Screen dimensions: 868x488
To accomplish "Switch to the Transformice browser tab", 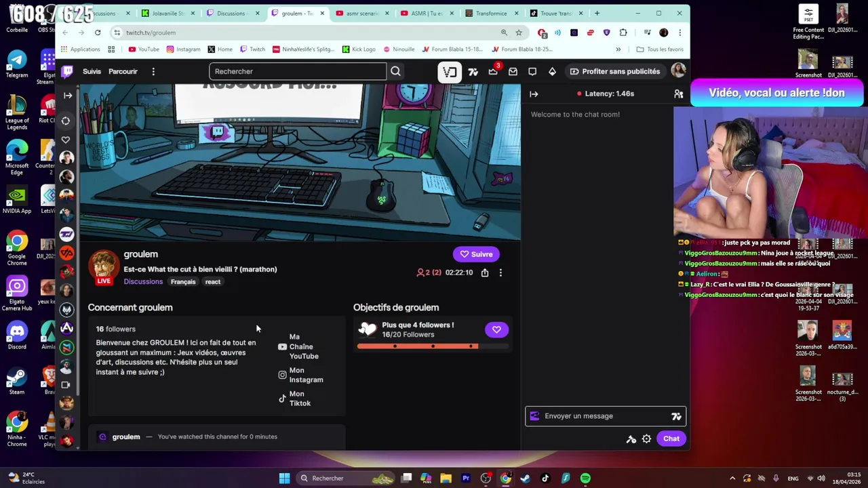I will [490, 13].
